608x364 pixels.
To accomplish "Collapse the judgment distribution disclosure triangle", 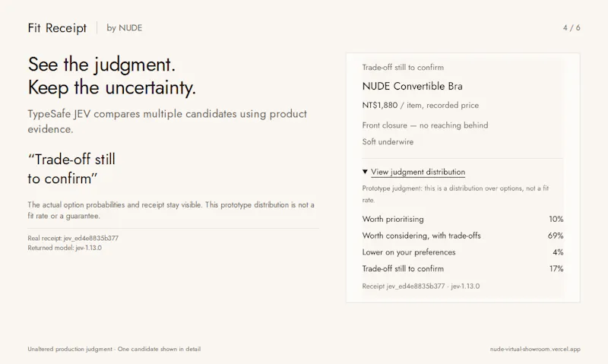I will (365, 172).
